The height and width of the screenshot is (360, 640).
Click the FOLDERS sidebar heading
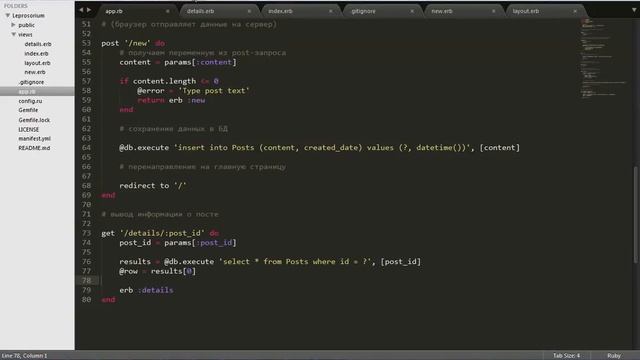[16, 6]
